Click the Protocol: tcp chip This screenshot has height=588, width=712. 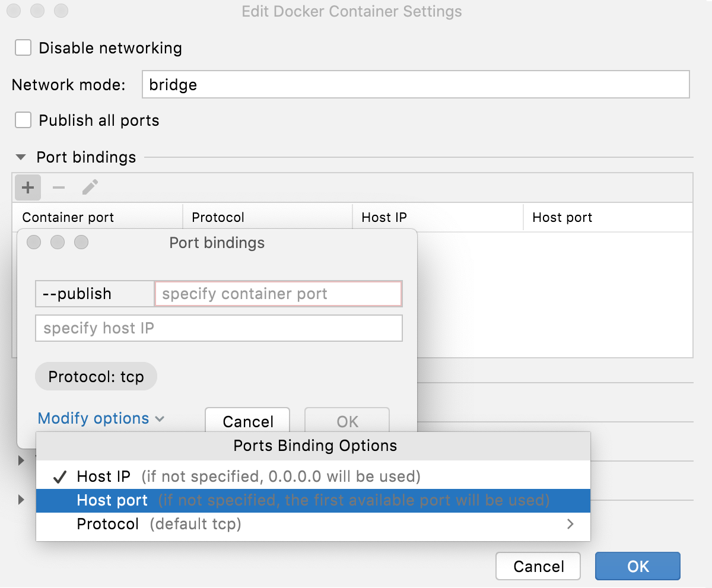(96, 376)
